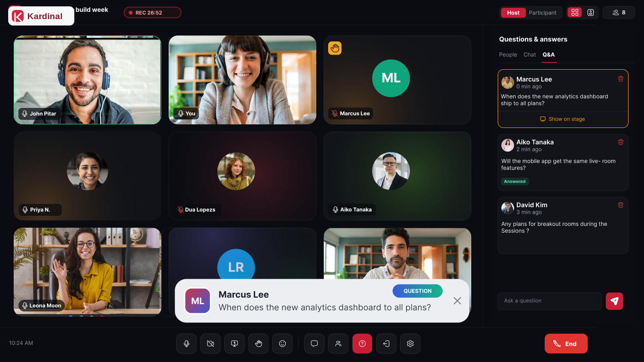Toggle Priya N.'s microphone icon
The image size is (644, 362).
coord(25,209)
